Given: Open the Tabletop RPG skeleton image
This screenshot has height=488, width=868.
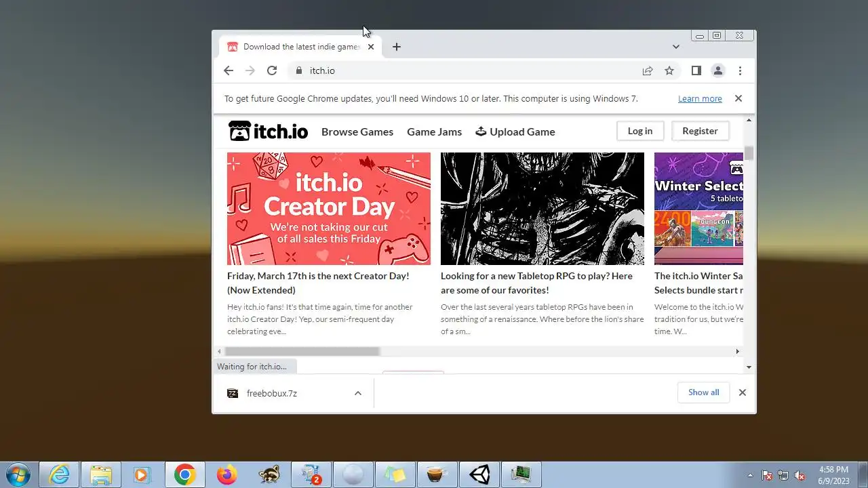Looking at the screenshot, I should (542, 209).
